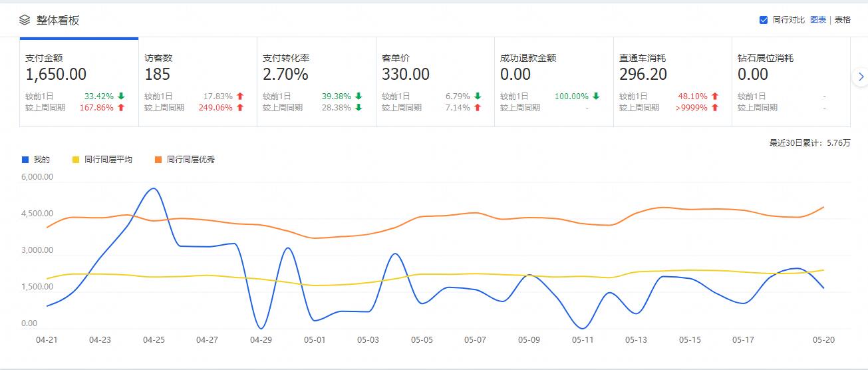Toggle the yellow 同行同层平均 legend series
This screenshot has width=868, height=370.
pos(102,160)
